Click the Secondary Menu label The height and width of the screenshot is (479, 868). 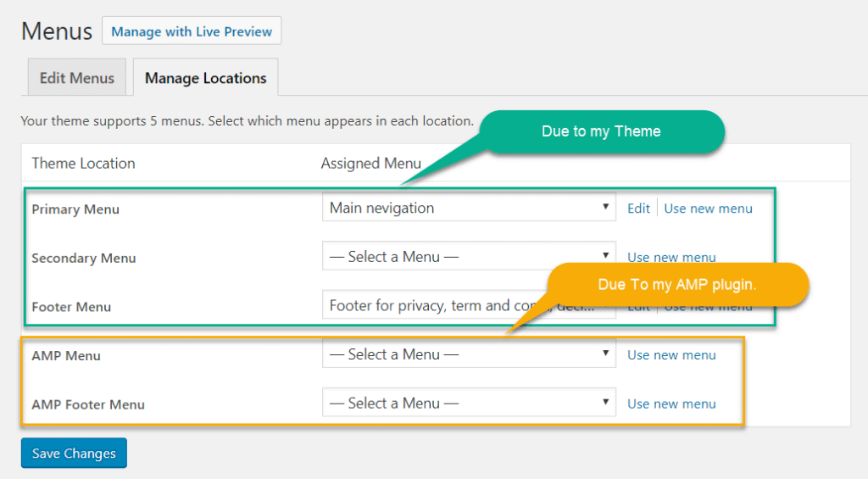(x=84, y=258)
